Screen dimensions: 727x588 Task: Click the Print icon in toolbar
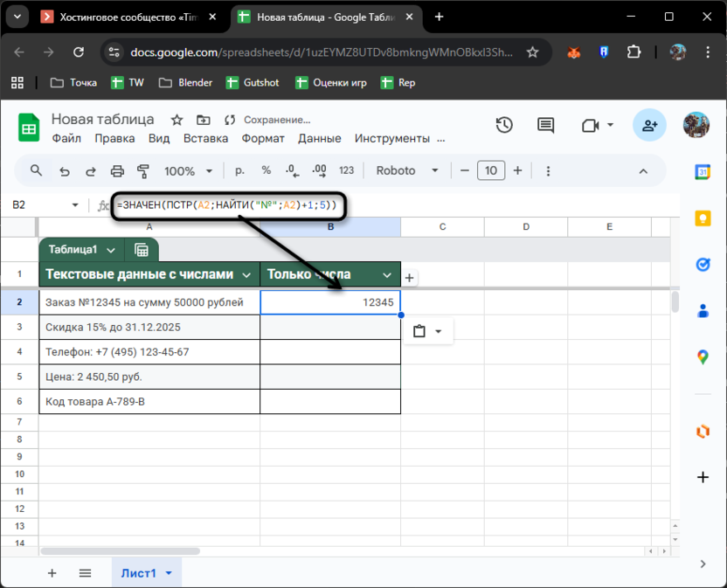(117, 171)
